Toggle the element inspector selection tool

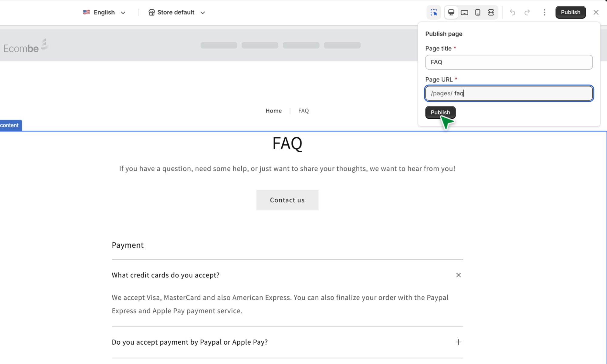tap(434, 12)
